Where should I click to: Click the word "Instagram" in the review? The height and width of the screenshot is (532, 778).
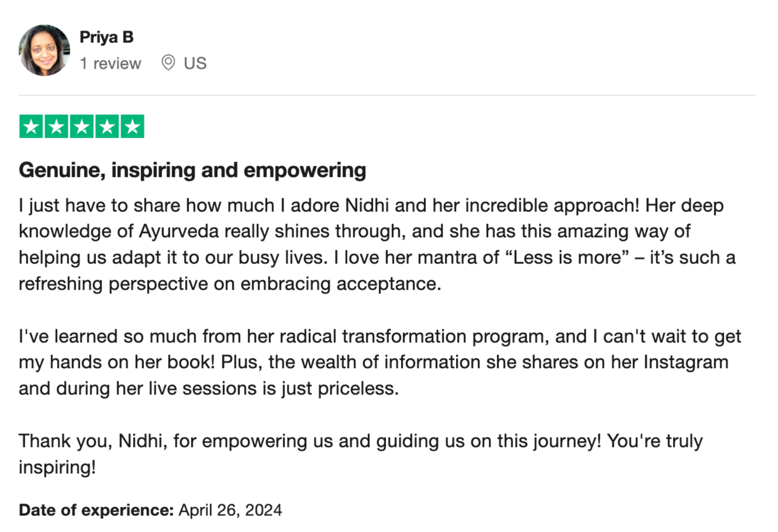(x=686, y=362)
